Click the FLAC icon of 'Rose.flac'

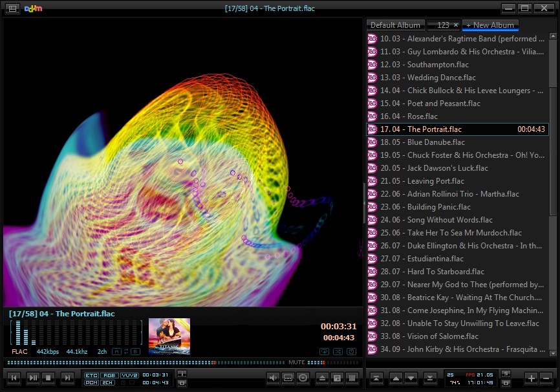coord(372,116)
